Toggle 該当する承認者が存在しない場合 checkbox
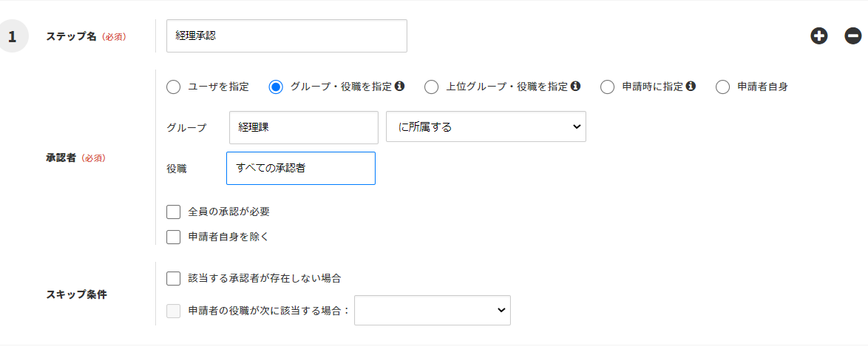868x358 pixels. (x=174, y=279)
